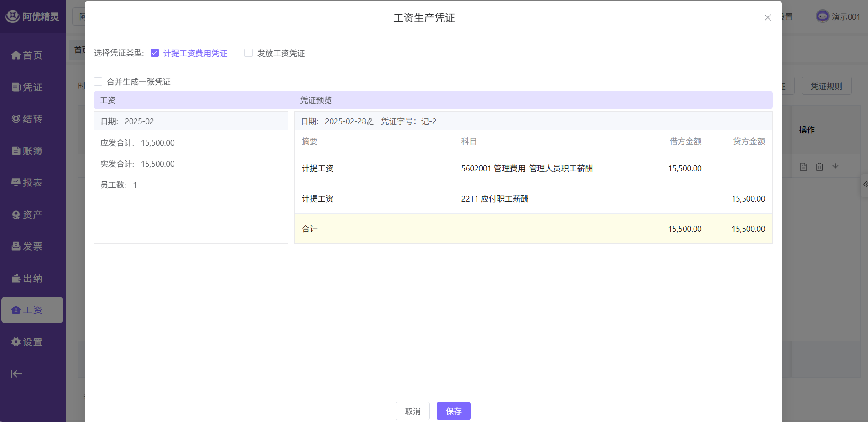Click the pencil icon to edit voucher date
Screen dimensions: 868x422
(x=370, y=121)
